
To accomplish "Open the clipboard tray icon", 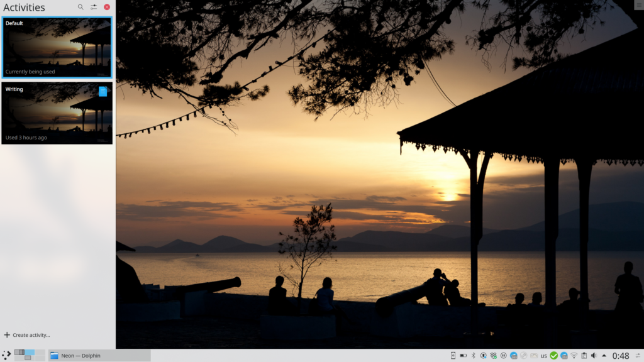I will 584,356.
